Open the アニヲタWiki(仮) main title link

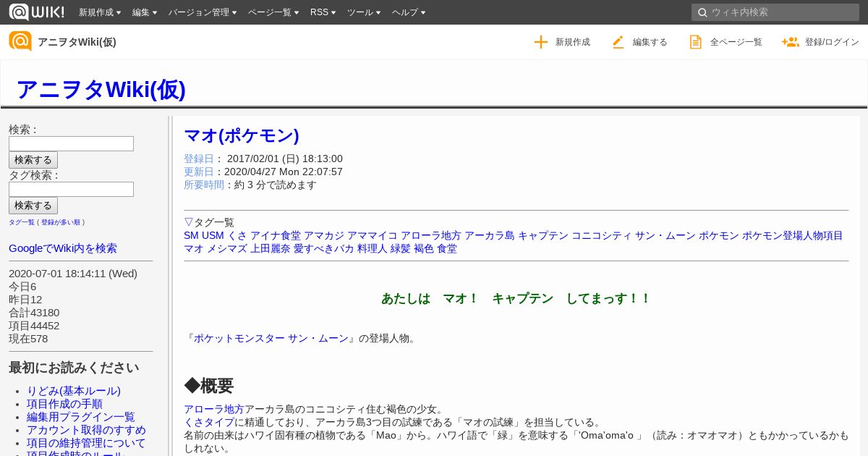(x=101, y=89)
